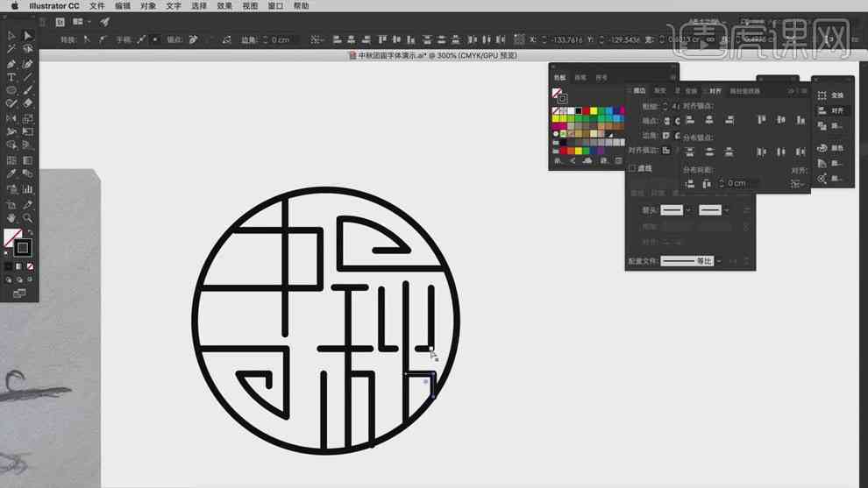Select the Pen tool
Image resolution: width=868 pixels, height=488 pixels.
(x=11, y=64)
